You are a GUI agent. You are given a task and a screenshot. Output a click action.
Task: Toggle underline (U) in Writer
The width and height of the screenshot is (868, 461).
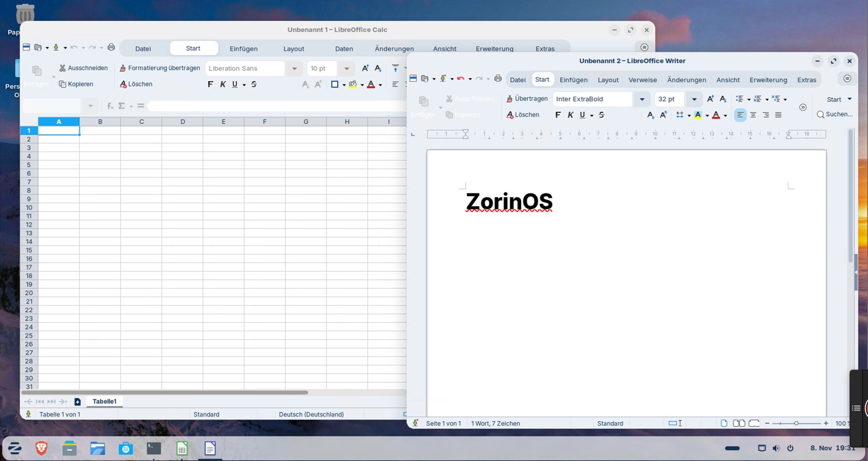point(582,115)
